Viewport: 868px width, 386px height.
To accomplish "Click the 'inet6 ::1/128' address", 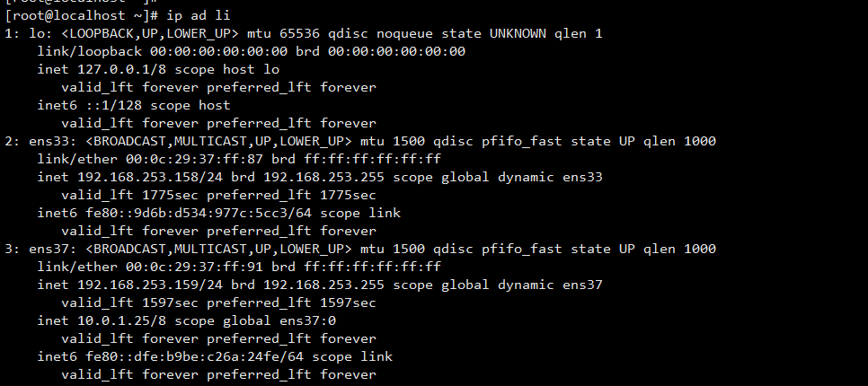I will pyautogui.click(x=90, y=106).
